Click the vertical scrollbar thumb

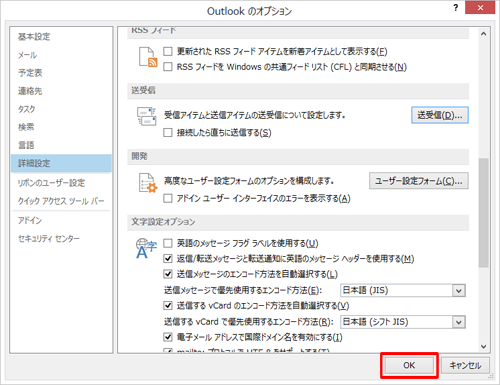(x=483, y=213)
